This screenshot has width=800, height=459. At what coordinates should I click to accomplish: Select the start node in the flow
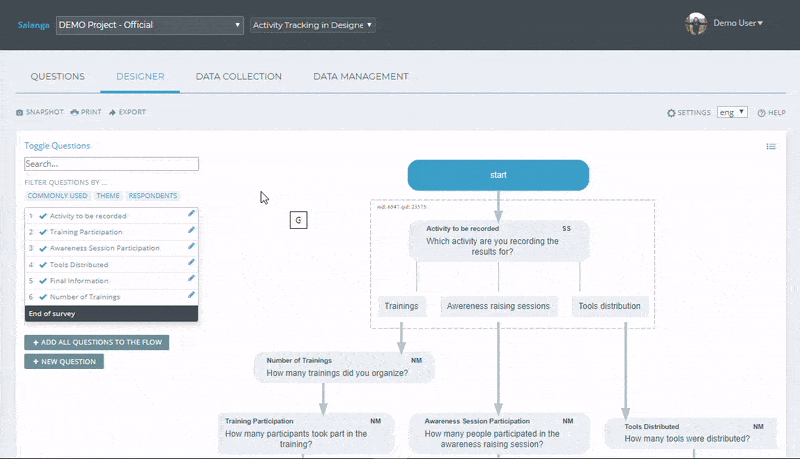(x=498, y=175)
